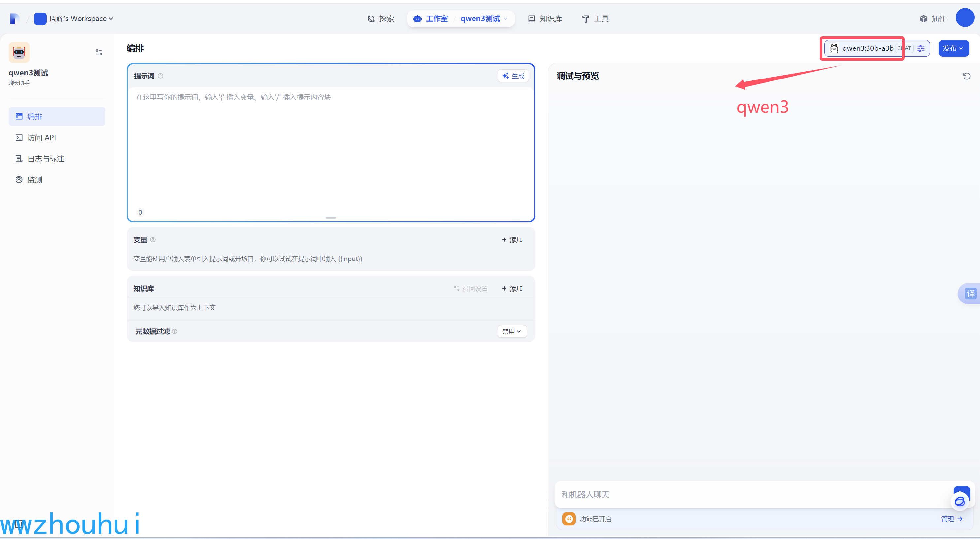Open 元数据过滤 禁用 dropdown

[x=512, y=331]
